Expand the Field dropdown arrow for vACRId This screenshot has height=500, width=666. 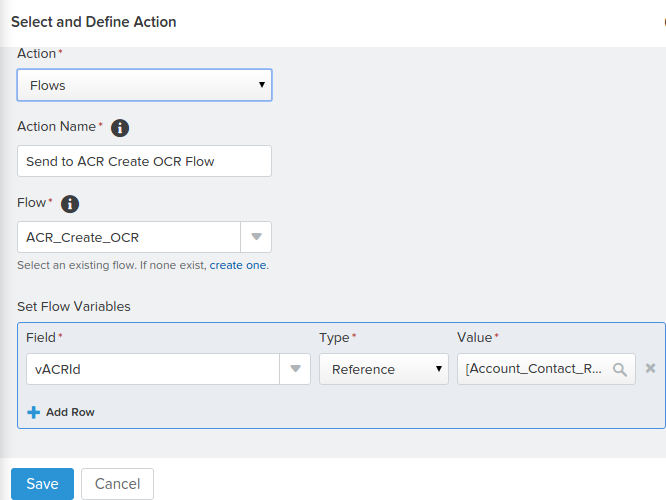point(295,369)
